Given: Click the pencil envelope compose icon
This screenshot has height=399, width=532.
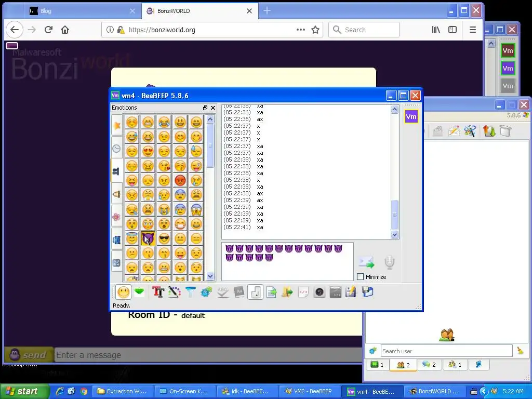Looking at the screenshot, I should click(x=454, y=131).
